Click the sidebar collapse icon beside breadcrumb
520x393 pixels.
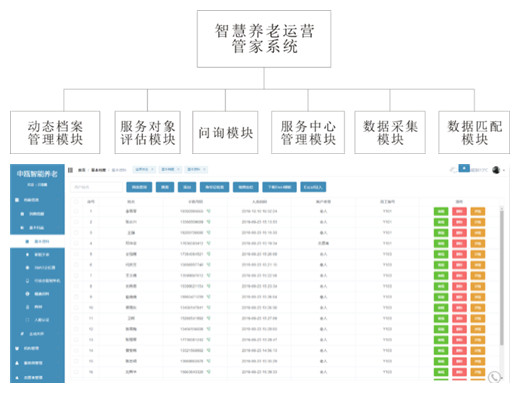point(70,170)
